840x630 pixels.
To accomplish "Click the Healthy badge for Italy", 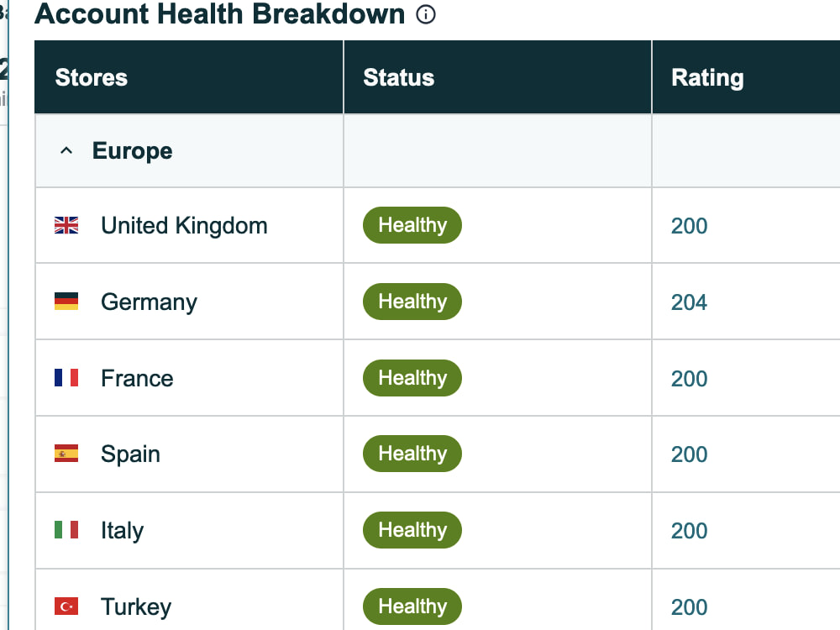I will pyautogui.click(x=412, y=530).
